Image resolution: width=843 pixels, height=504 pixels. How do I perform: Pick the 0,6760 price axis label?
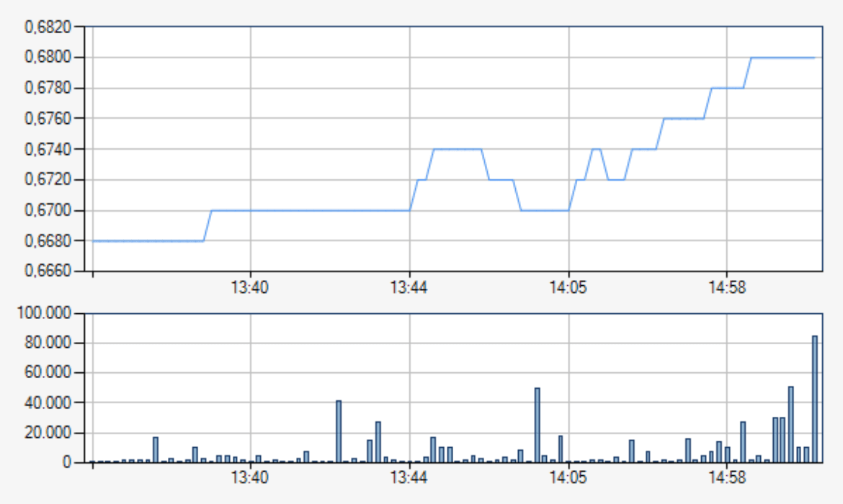pyautogui.click(x=48, y=118)
